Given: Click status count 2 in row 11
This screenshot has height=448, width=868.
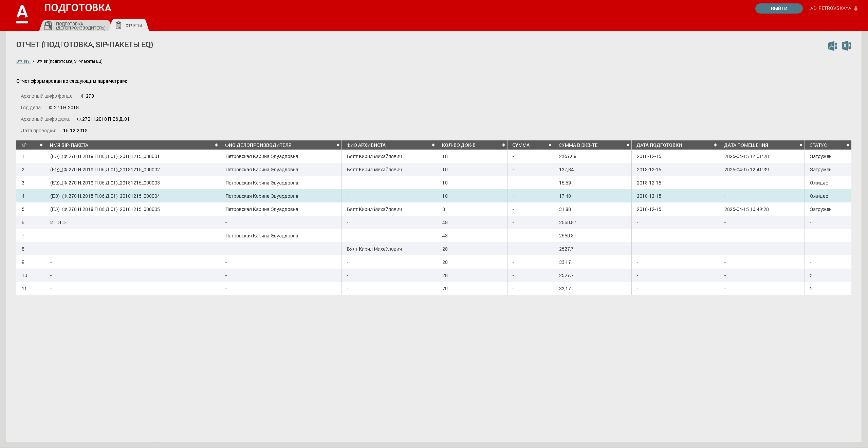Looking at the screenshot, I should (811, 289).
